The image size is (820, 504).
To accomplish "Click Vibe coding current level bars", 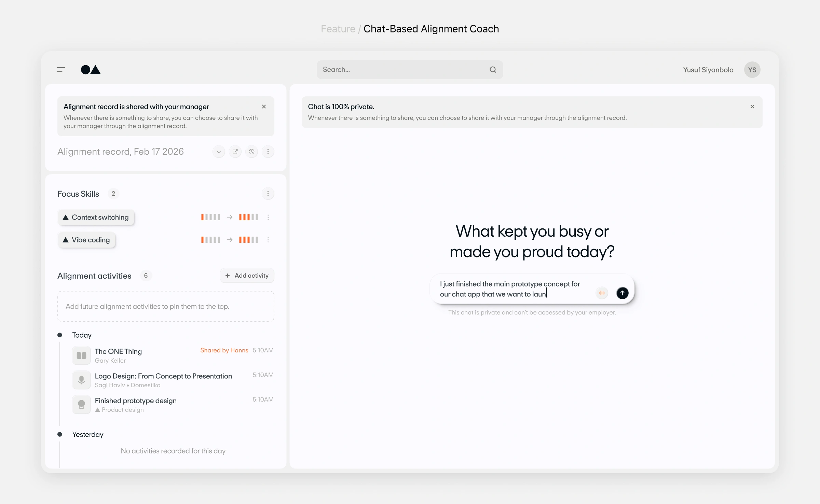I will 210,240.
